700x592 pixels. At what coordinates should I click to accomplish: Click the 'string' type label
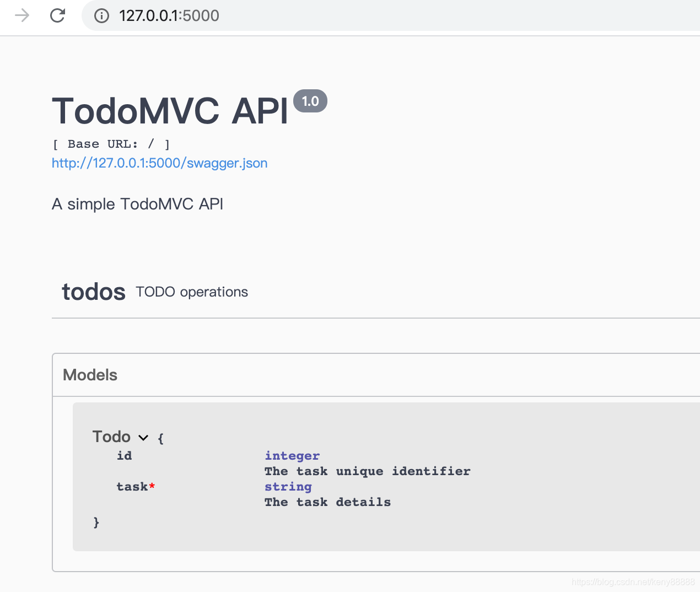(x=288, y=487)
